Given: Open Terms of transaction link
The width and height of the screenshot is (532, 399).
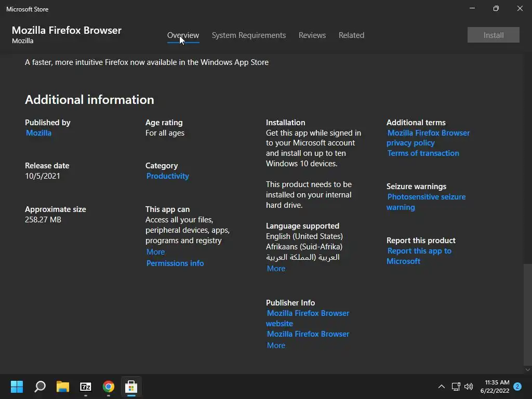Looking at the screenshot, I should 423,153.
